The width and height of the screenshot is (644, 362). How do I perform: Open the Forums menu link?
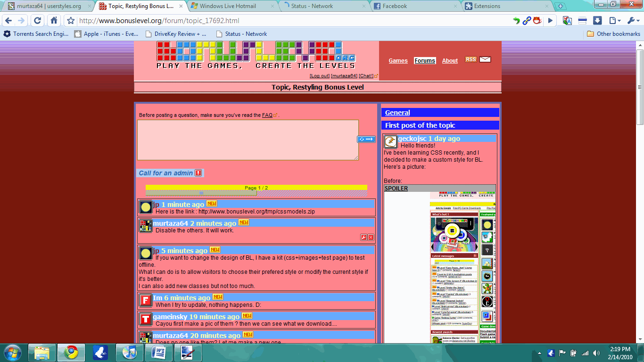[x=425, y=61]
